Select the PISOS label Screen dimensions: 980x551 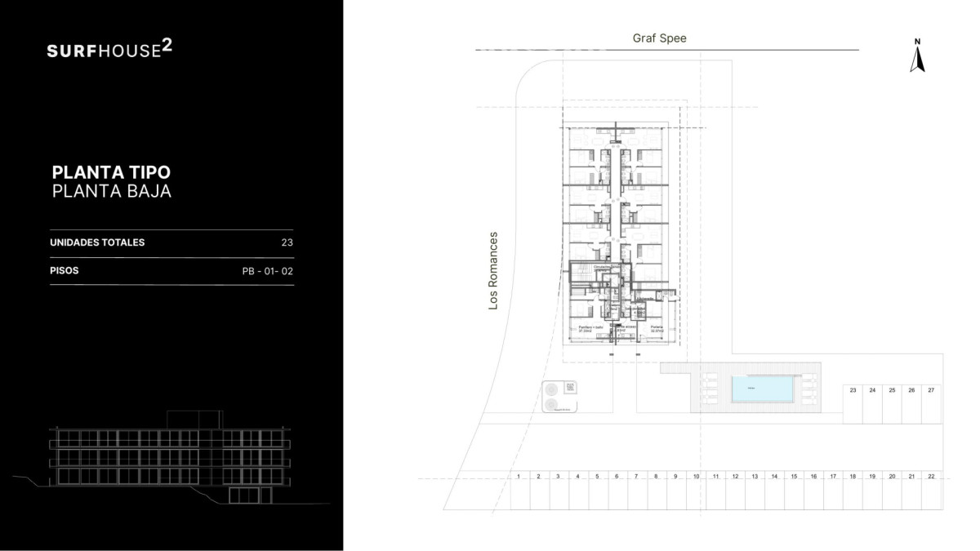click(65, 270)
